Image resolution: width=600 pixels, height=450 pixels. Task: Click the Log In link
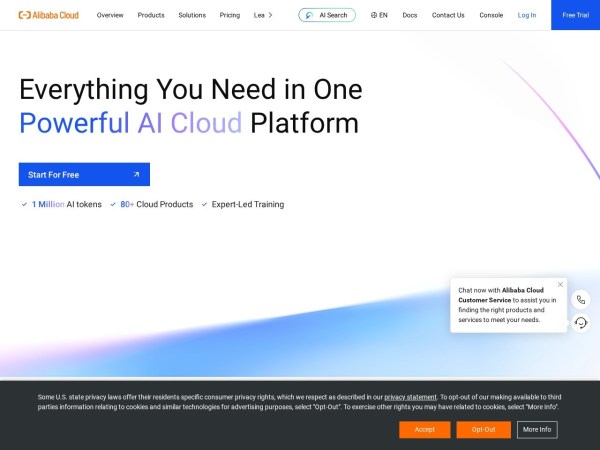pos(527,15)
